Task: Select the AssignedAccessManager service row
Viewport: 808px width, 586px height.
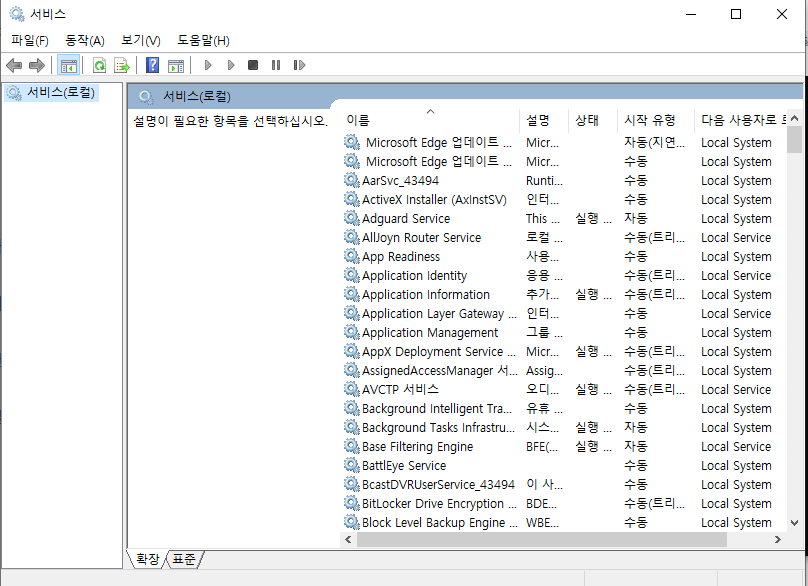Action: [x=564, y=371]
